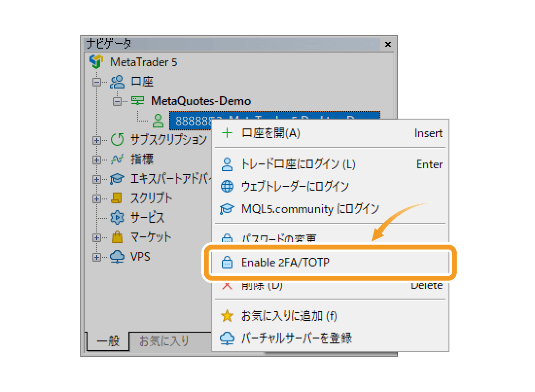Click the market (マーケット) shopping bag icon
Image resolution: width=535 pixels, height=392 pixels.
click(x=117, y=237)
